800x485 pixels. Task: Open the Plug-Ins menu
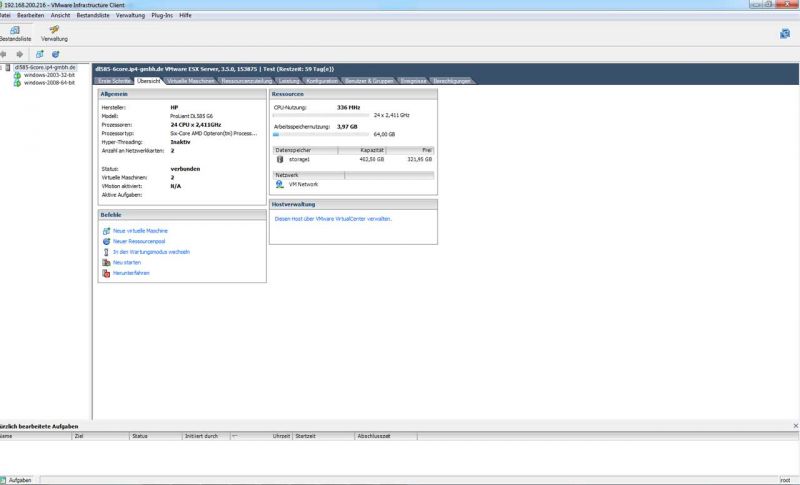click(x=162, y=15)
